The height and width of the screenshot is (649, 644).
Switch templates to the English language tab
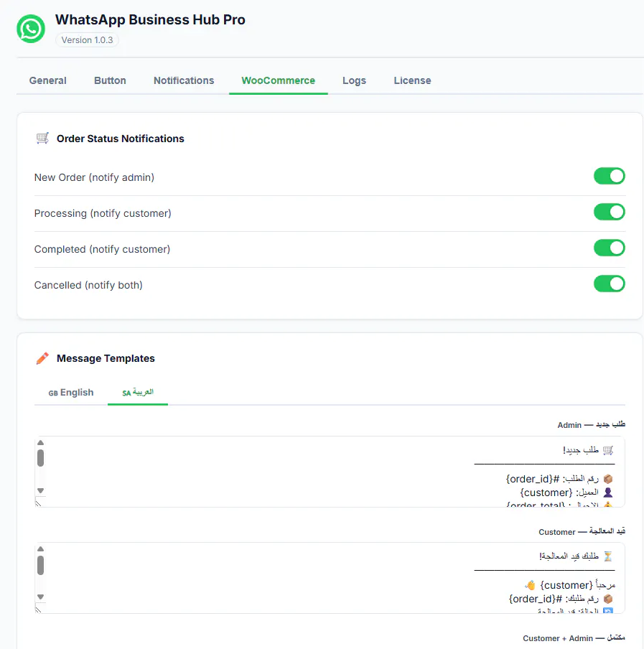(71, 393)
